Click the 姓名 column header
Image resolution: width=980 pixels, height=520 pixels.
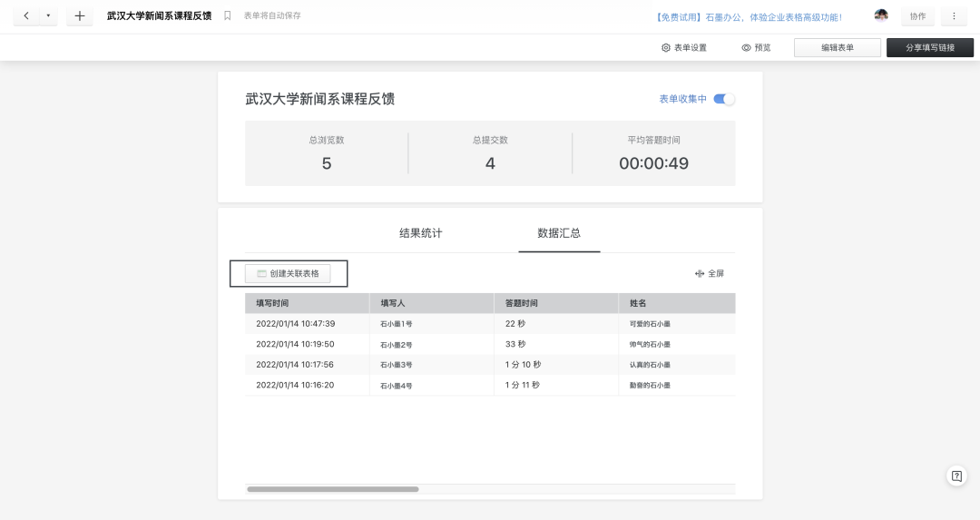(677, 303)
